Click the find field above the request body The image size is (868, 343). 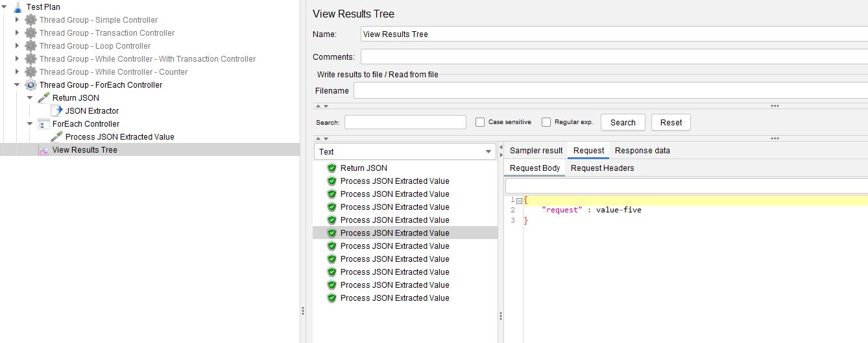click(686, 186)
